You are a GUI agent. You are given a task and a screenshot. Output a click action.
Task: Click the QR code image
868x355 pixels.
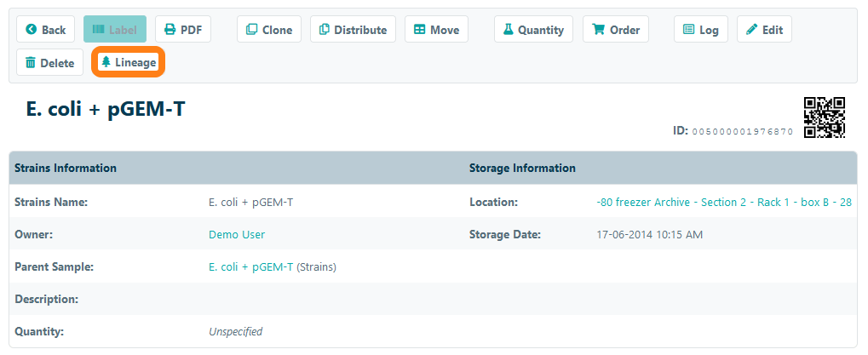824,117
